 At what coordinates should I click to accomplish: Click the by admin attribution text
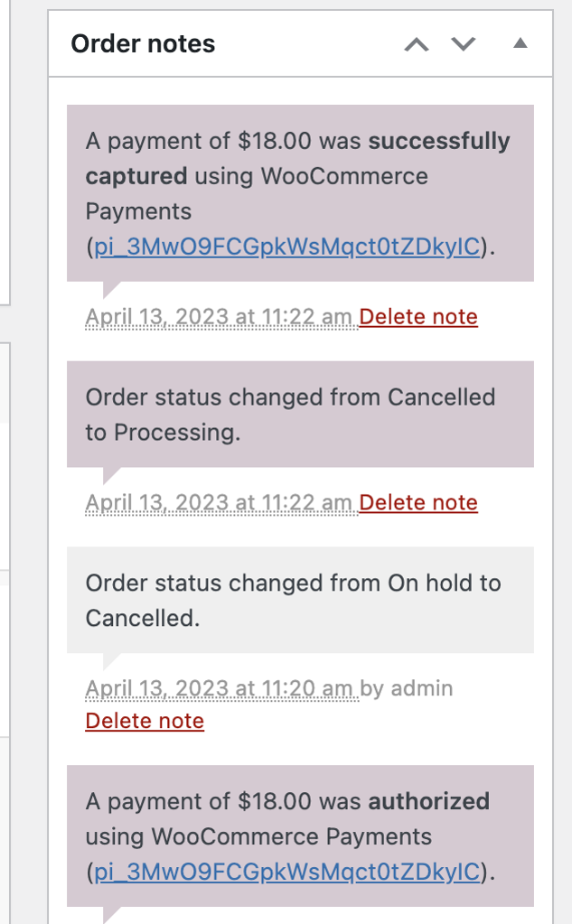(x=403, y=688)
